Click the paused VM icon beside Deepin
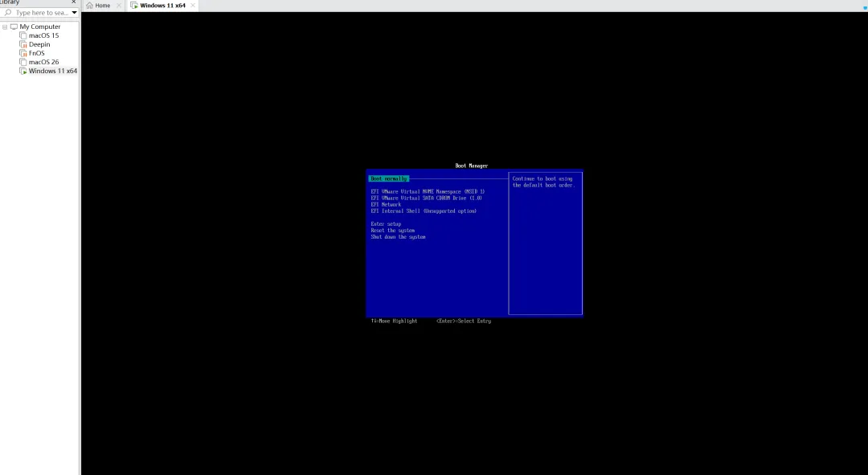 pos(23,44)
